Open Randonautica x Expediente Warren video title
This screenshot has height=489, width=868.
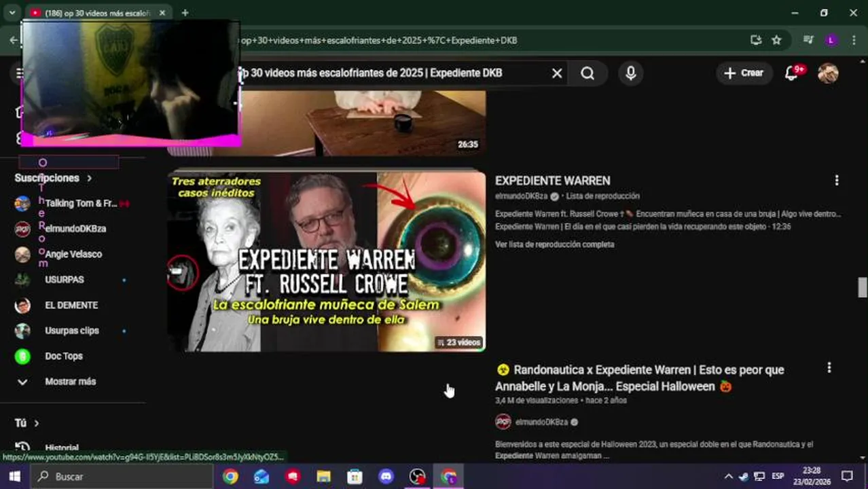[640, 378]
